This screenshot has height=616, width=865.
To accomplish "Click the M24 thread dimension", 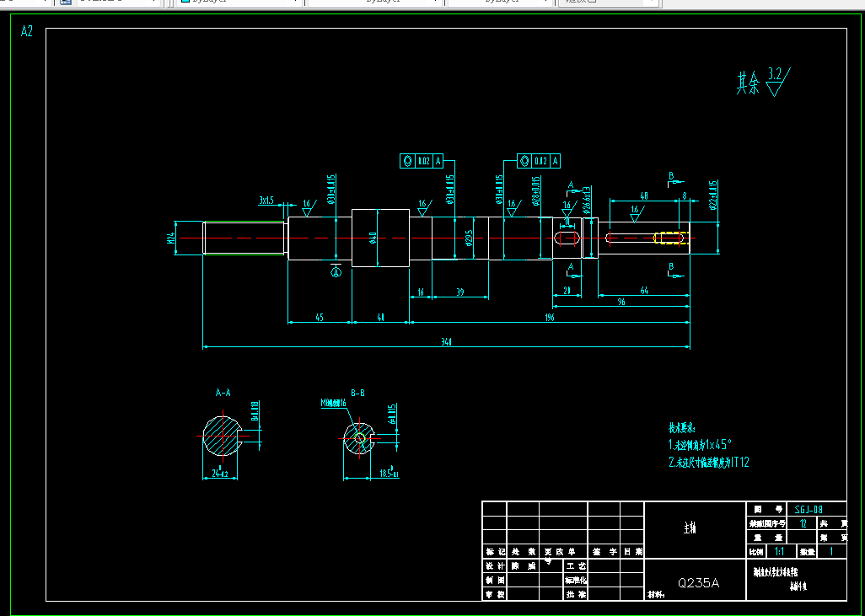I will [171, 238].
